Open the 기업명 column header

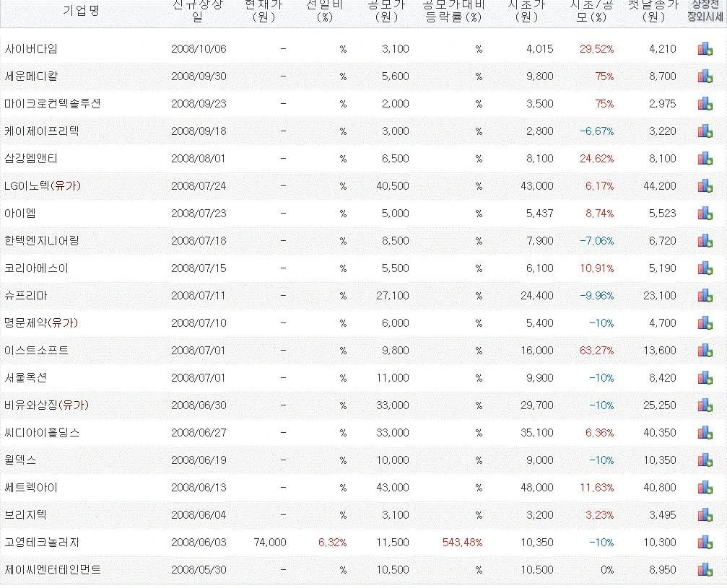click(82, 12)
